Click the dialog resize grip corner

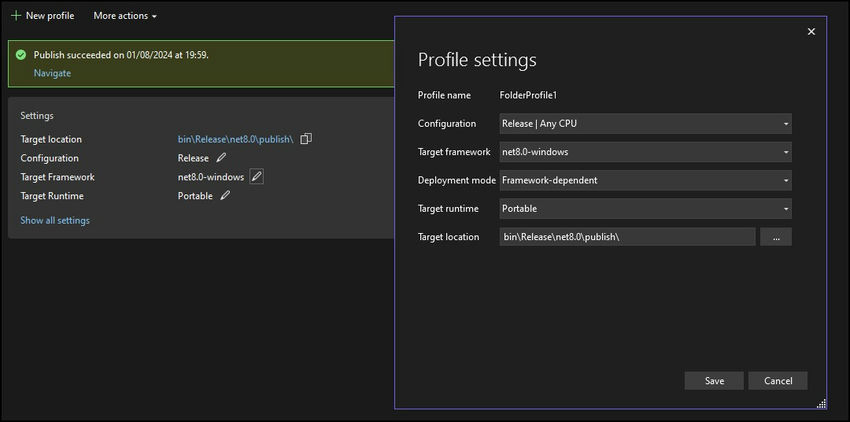coord(821,403)
